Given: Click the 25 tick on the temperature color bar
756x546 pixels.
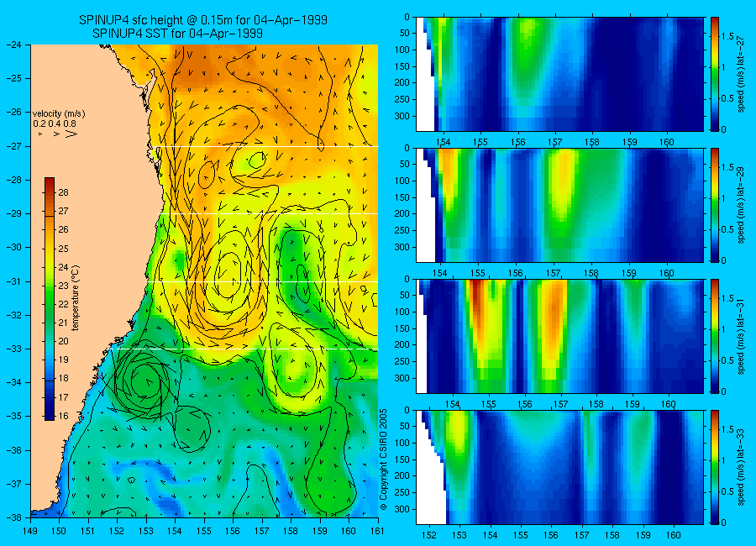Looking at the screenshot, I should [64, 249].
